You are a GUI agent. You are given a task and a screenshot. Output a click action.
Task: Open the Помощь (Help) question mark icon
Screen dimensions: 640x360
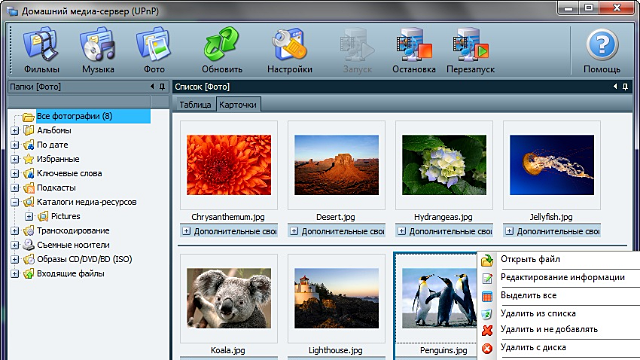coord(602,44)
